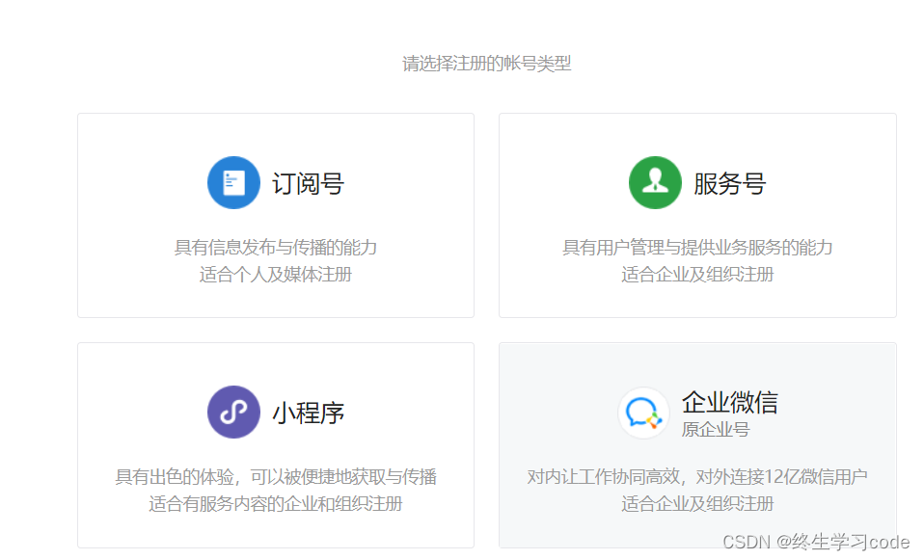Screen dimensions: 924x560
Task: Click the green 服务号 person icon
Action: (x=655, y=182)
